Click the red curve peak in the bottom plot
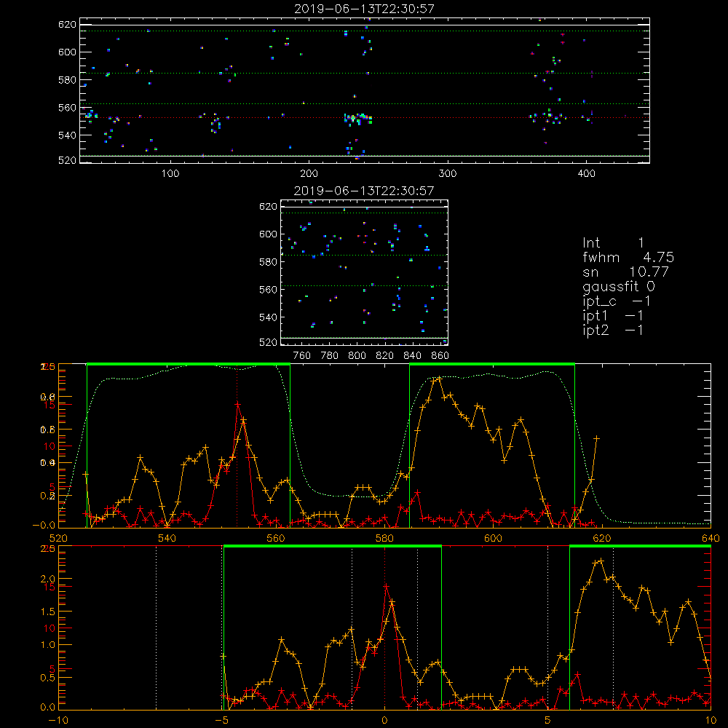 pyautogui.click(x=386, y=586)
